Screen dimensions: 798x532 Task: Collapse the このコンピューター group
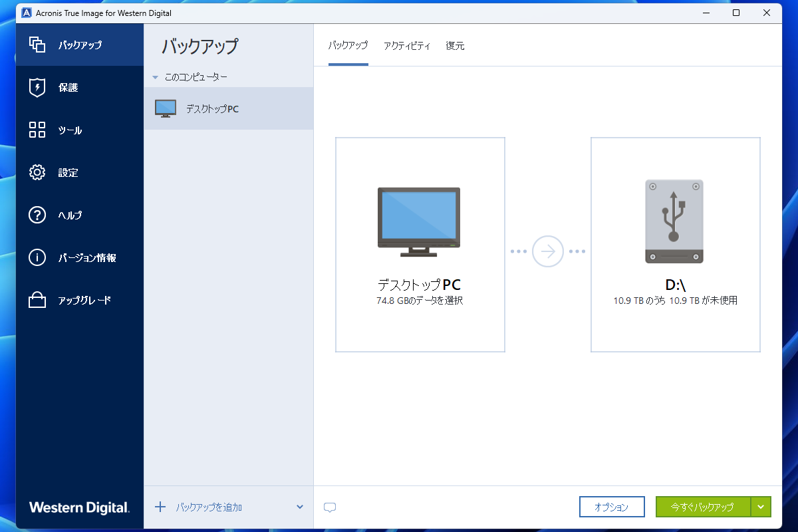[x=154, y=76]
